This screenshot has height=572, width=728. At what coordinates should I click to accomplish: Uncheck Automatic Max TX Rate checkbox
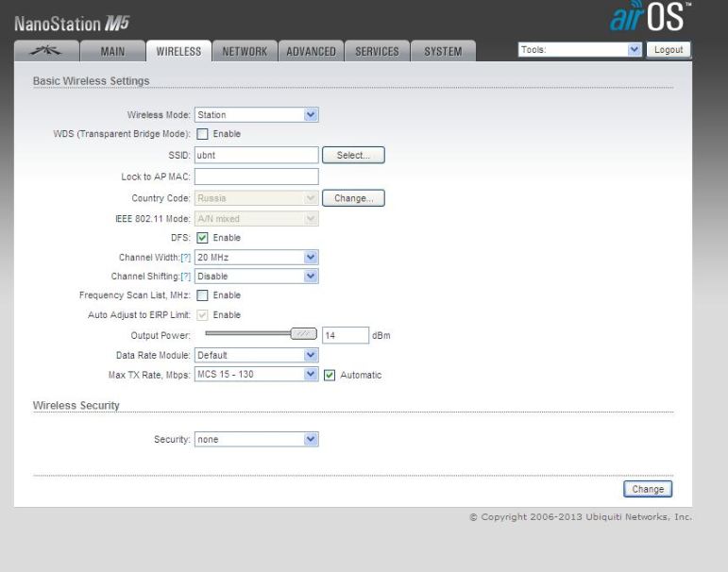[329, 375]
